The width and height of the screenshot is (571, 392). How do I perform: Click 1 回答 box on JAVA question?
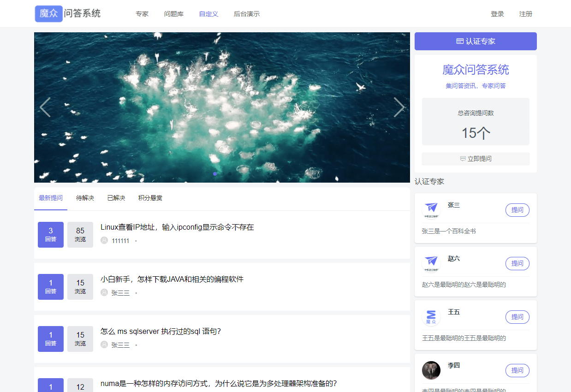pos(51,287)
